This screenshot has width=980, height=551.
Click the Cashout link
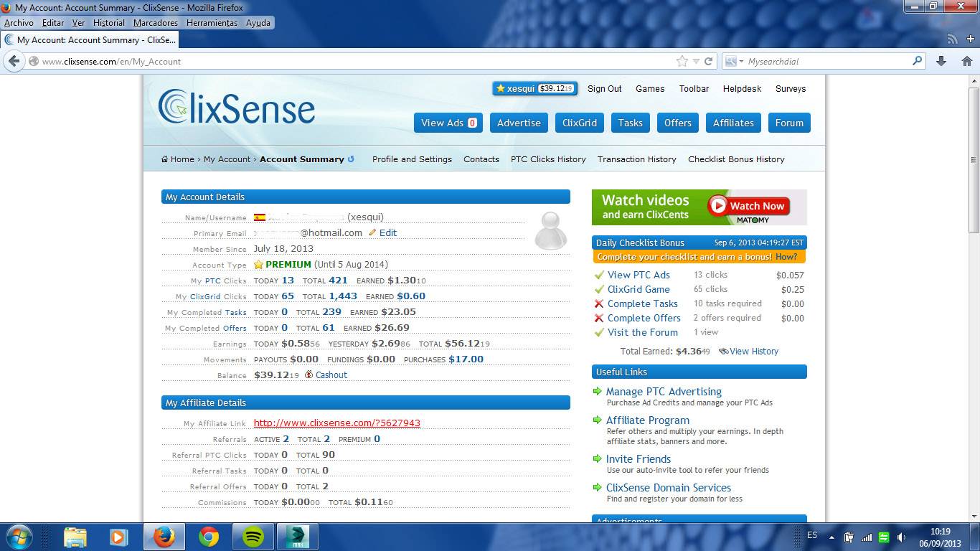331,375
